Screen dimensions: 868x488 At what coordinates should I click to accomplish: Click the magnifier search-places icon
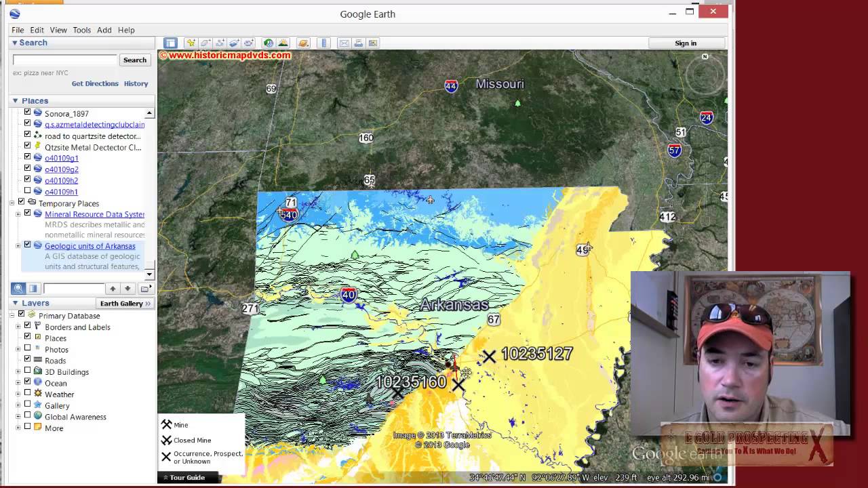[x=18, y=288]
